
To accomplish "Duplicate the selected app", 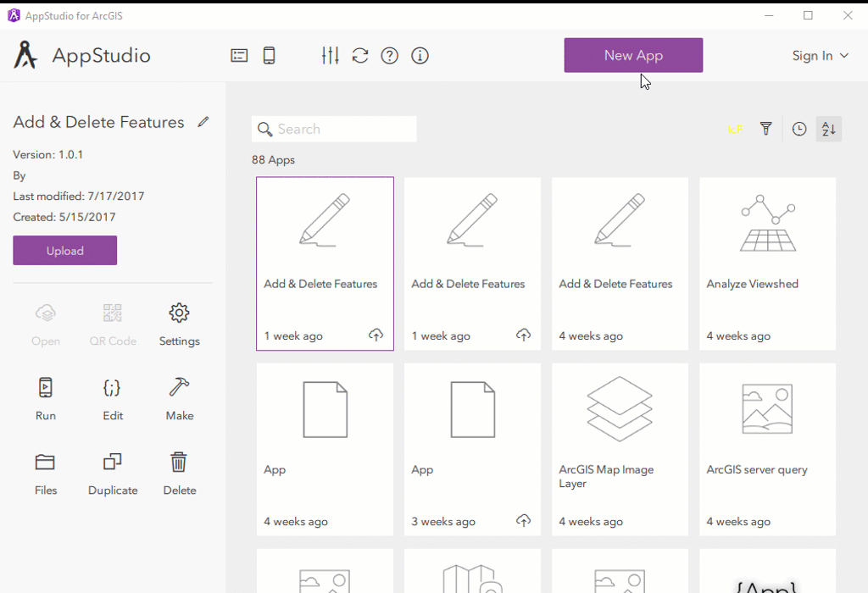I will [x=113, y=474].
